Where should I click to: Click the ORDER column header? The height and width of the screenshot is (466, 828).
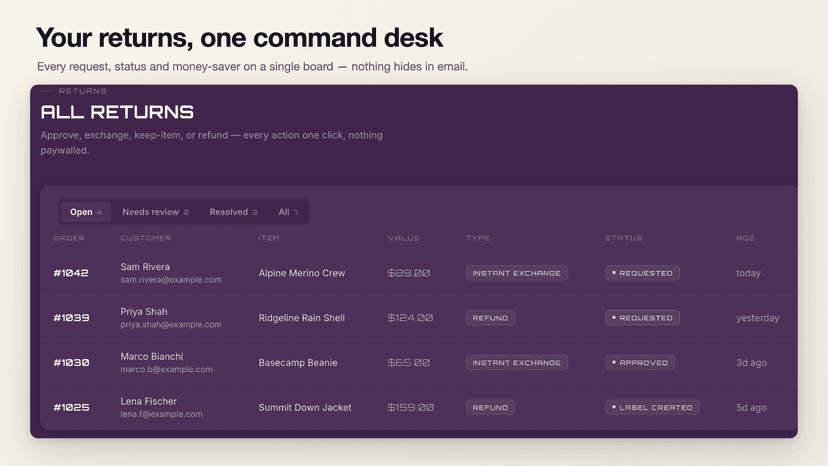(69, 238)
